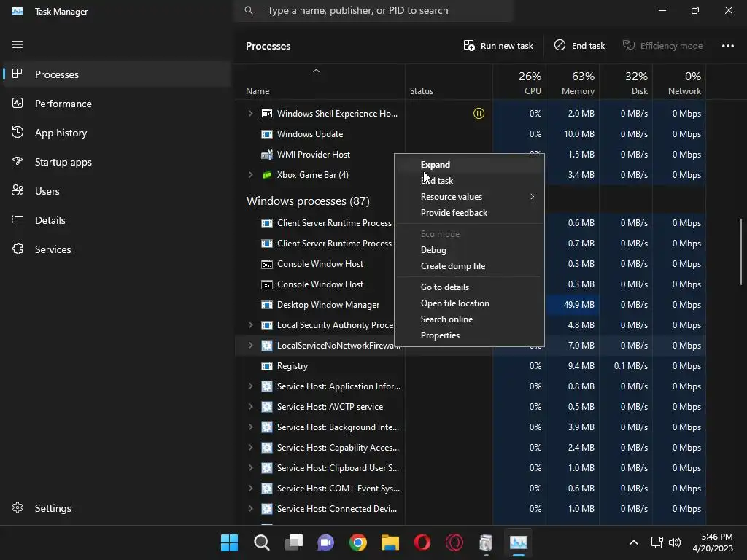Open the Users page icon
Viewport: 747px width, 560px height.
click(18, 190)
